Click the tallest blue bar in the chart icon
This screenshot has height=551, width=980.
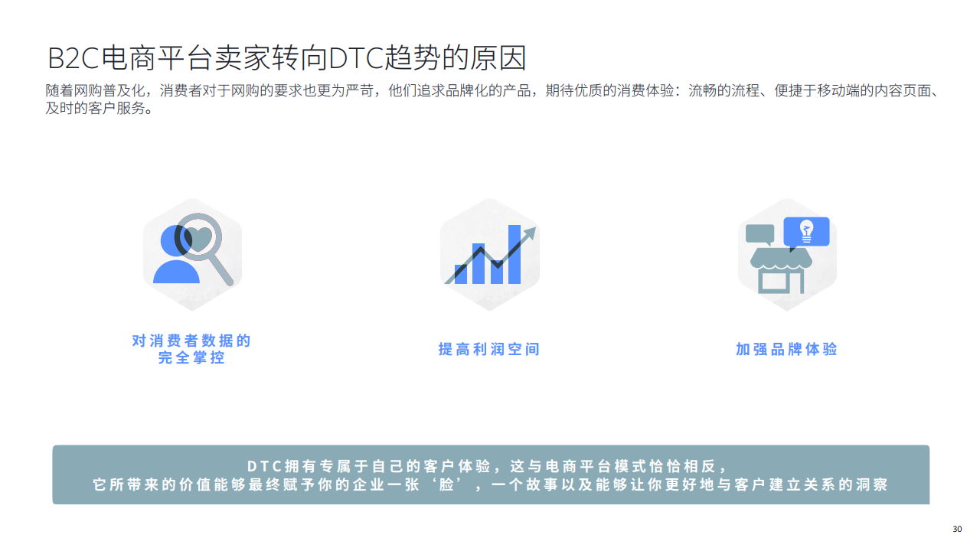point(514,254)
